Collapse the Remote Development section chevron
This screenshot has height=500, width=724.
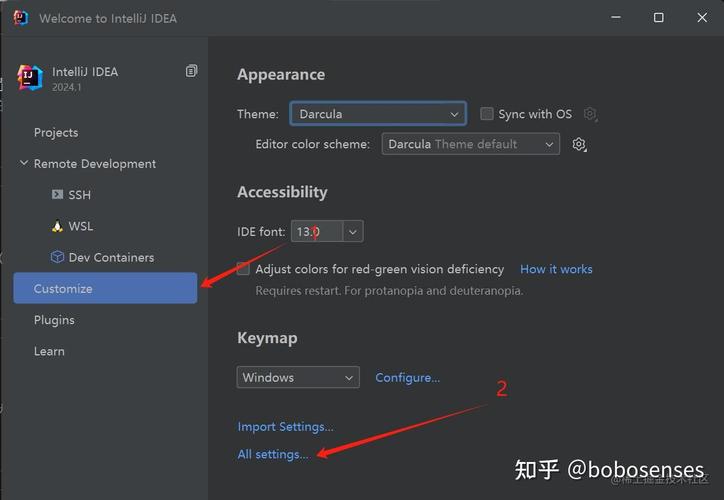coord(24,163)
